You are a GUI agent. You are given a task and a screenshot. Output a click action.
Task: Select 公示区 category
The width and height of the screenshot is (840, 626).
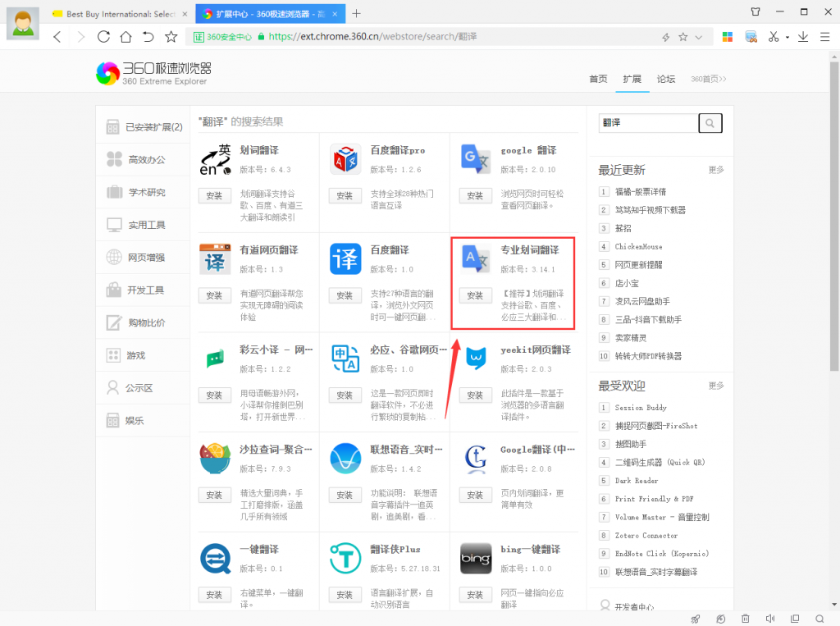click(143, 388)
